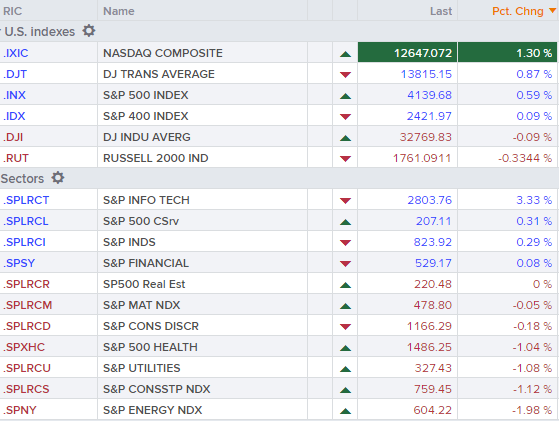The height and width of the screenshot is (421, 559).
Task: Sort by the RIC column header
Action: [12, 11]
